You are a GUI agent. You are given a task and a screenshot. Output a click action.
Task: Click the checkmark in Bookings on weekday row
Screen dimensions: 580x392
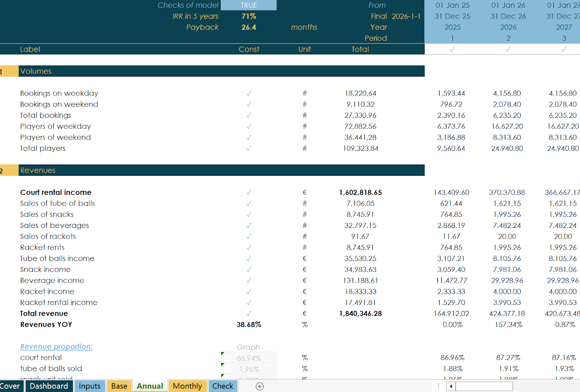249,93
